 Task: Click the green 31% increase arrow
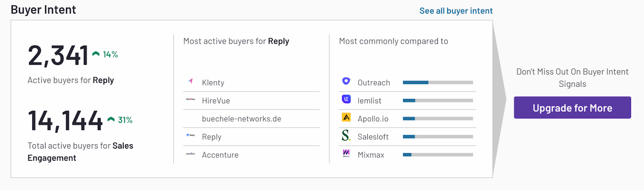[x=111, y=119]
